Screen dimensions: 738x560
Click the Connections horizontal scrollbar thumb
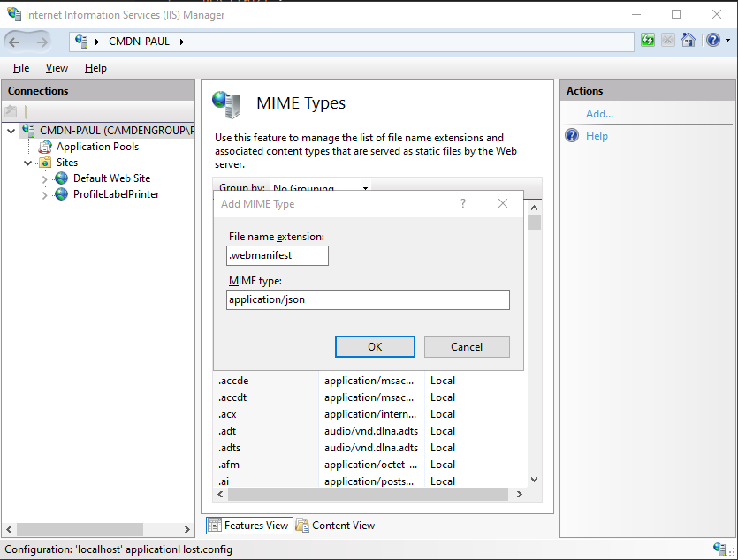point(80,529)
